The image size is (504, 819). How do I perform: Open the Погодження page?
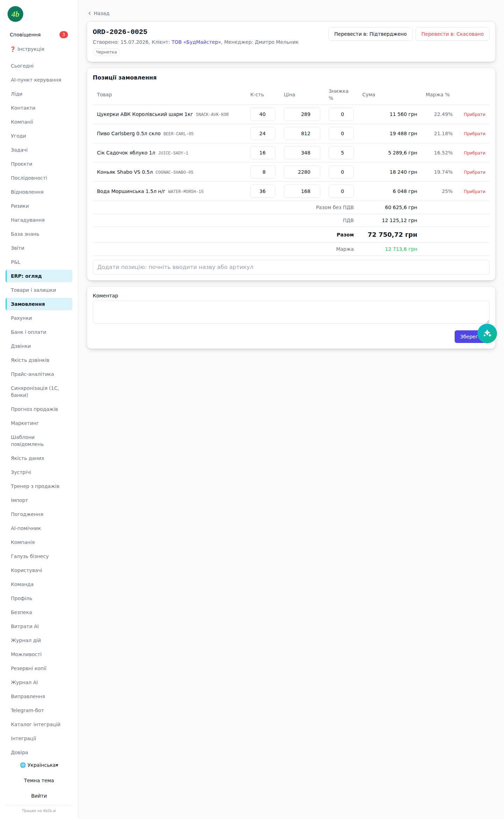click(x=39, y=514)
